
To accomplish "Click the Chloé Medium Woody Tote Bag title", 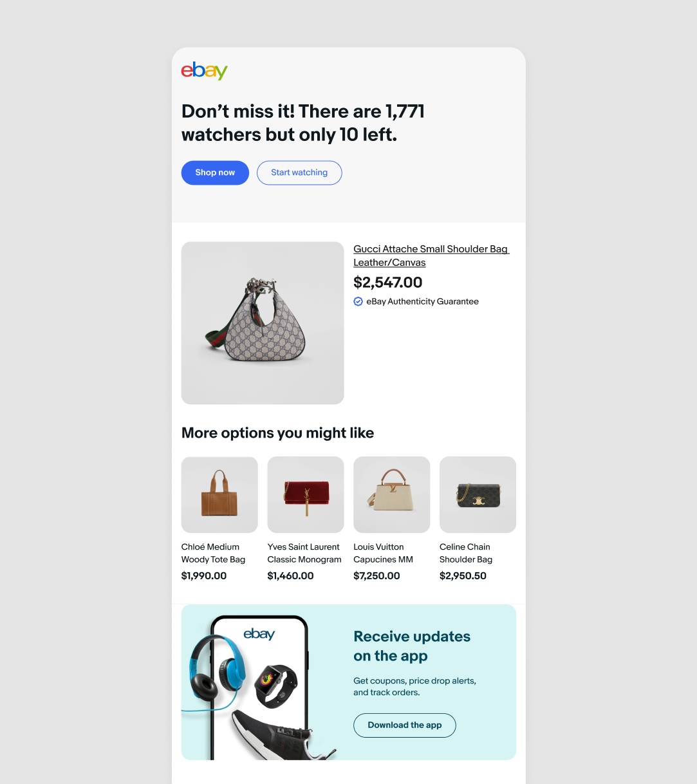I will click(x=213, y=553).
